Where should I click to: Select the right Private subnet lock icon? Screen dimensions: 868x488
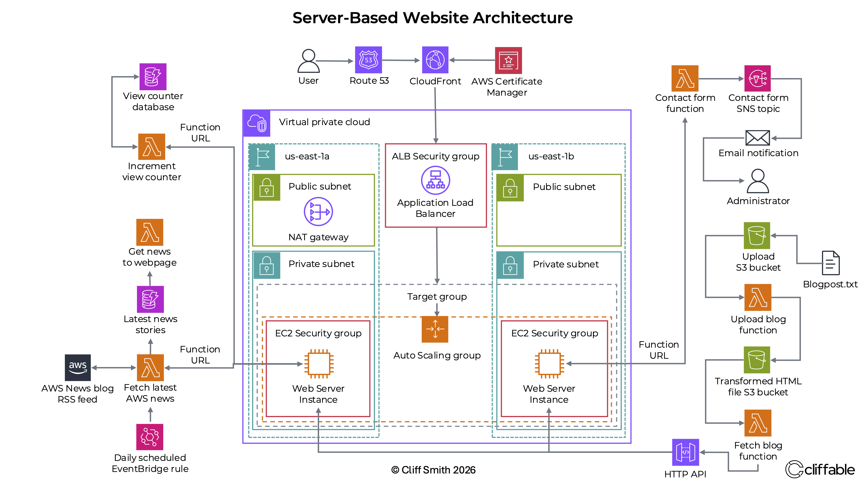pos(510,265)
